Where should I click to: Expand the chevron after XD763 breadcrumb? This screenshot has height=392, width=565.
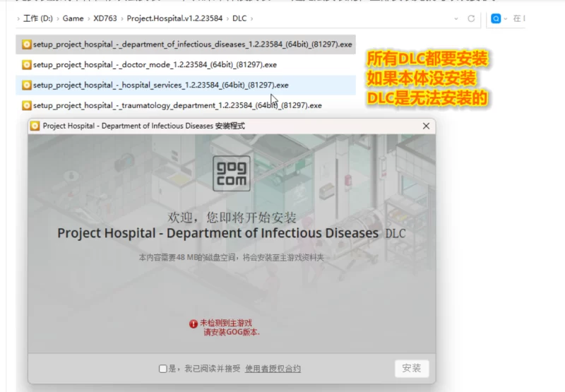[x=121, y=18]
